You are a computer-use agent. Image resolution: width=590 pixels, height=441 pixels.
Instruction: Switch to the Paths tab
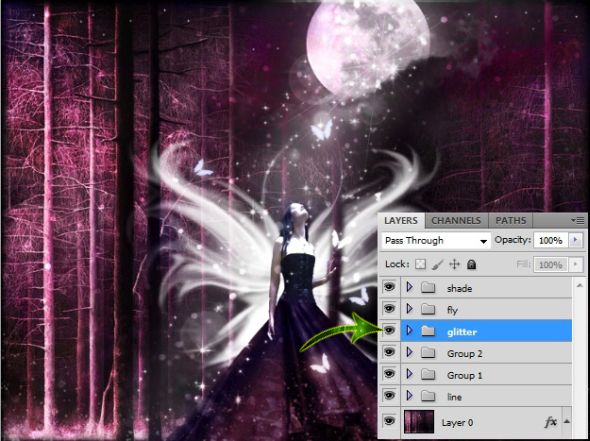tap(511, 220)
